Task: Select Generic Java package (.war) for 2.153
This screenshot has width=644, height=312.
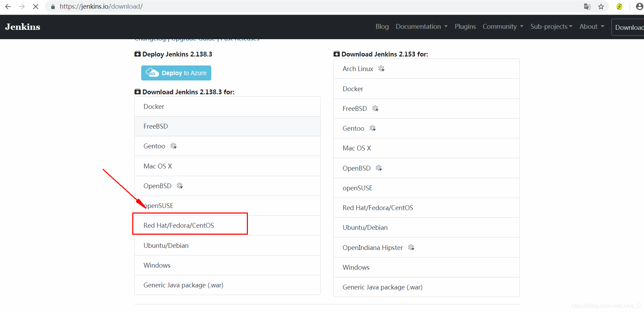Action: click(x=427, y=287)
